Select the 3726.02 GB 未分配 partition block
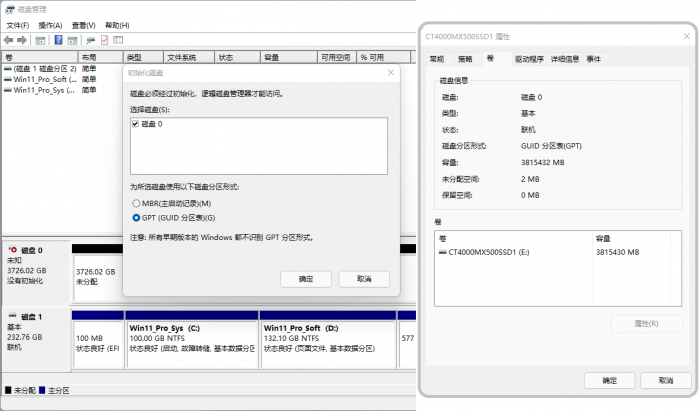The width and height of the screenshot is (700, 411). [97, 277]
